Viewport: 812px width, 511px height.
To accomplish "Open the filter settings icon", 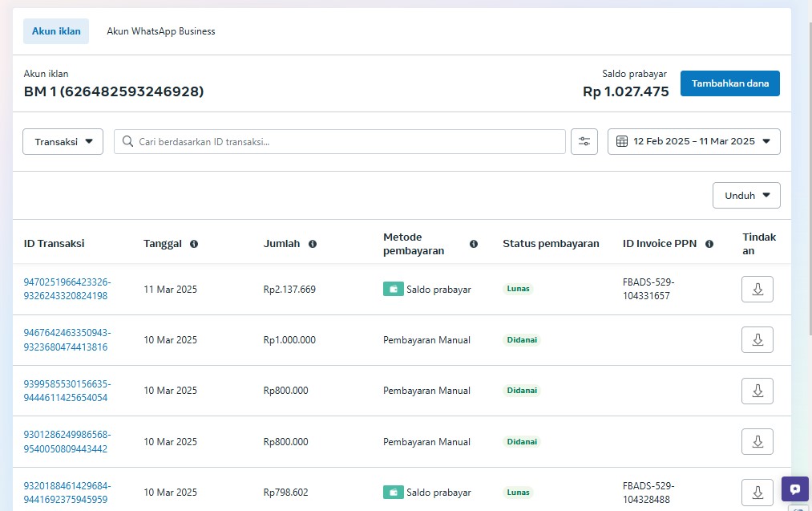I will point(584,141).
